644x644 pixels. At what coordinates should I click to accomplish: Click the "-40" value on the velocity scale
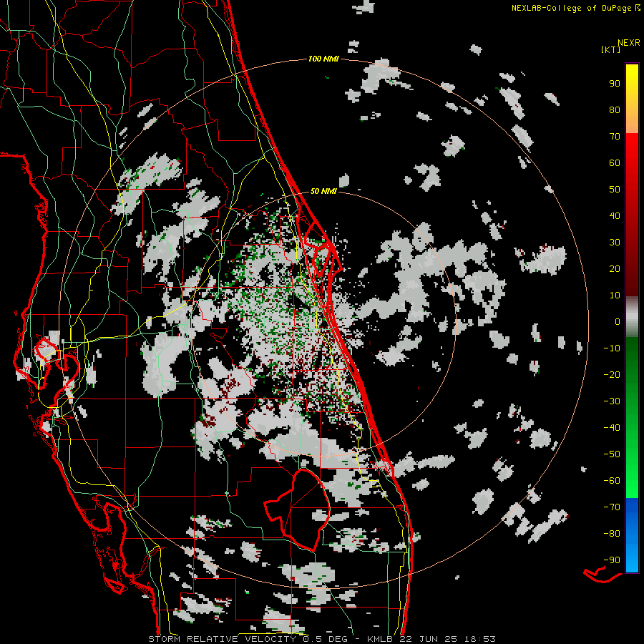pyautogui.click(x=612, y=428)
